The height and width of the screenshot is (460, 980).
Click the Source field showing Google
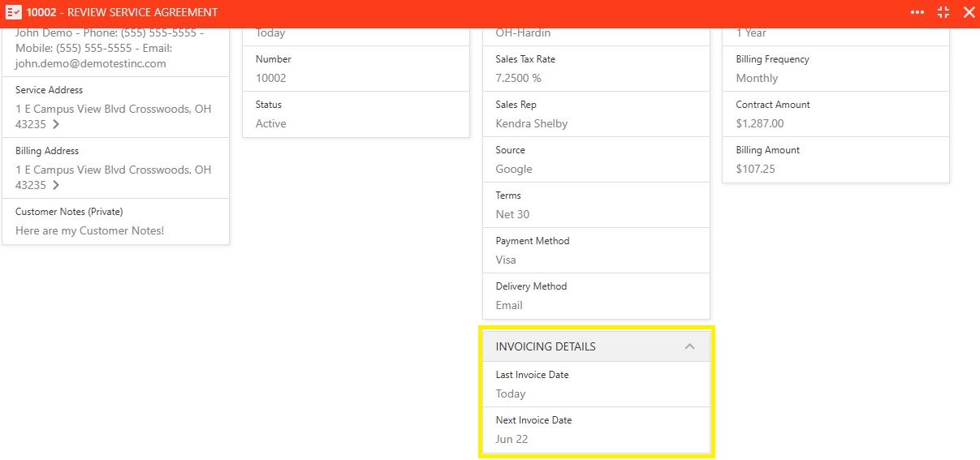(597, 160)
